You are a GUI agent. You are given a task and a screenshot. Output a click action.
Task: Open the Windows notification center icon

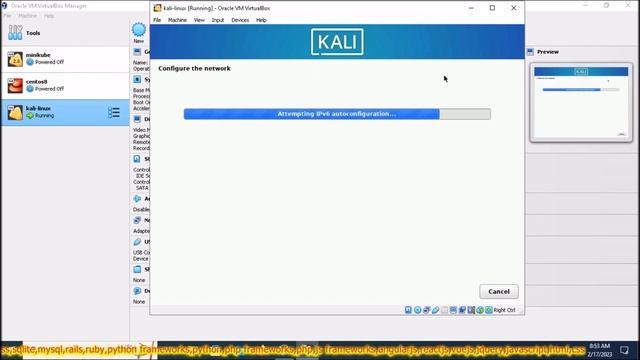pos(624,350)
